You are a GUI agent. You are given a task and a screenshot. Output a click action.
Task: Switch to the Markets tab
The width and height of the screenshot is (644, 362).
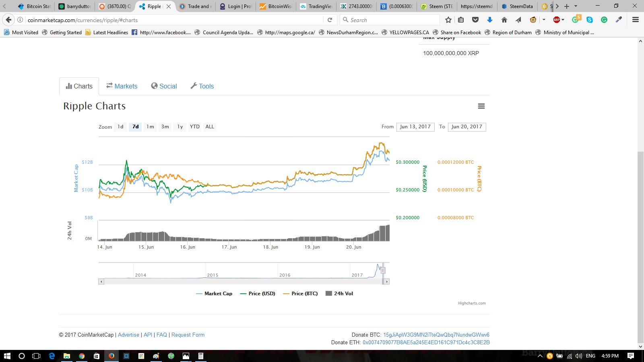[122, 86]
